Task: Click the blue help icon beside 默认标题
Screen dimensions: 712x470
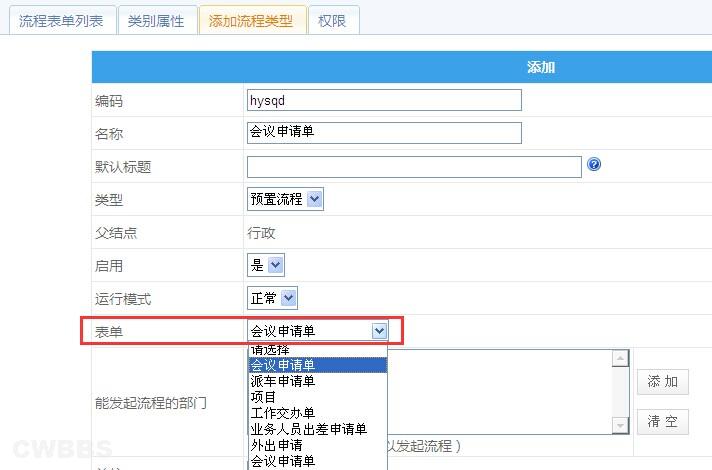Action: 594,164
